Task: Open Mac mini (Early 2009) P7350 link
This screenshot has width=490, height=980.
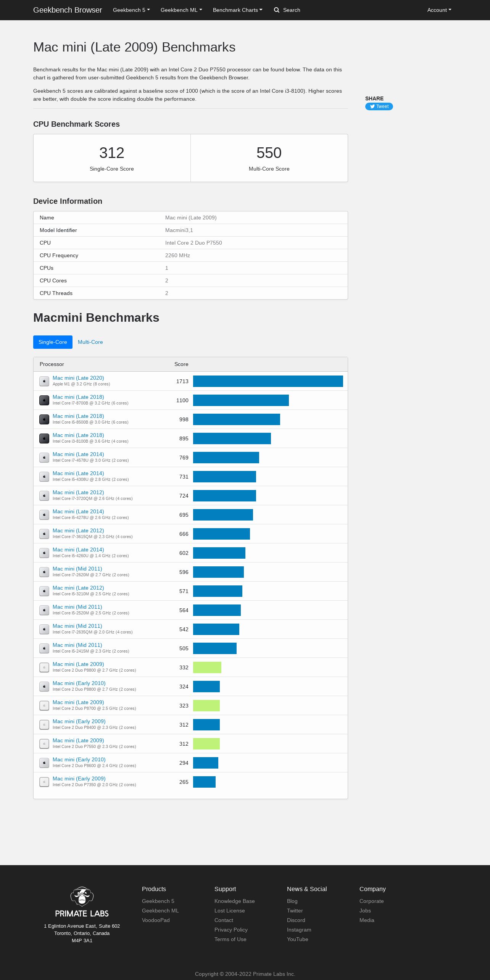Action: 79,779
